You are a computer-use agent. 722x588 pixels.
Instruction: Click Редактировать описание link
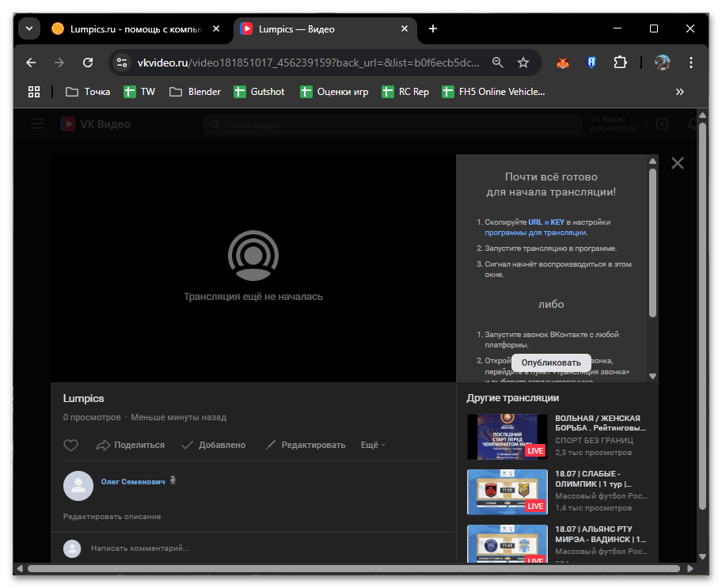(x=112, y=516)
